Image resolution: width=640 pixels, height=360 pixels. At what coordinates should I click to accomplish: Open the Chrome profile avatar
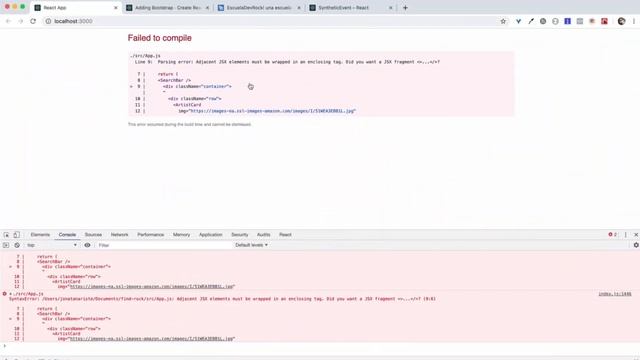pyautogui.click(x=621, y=21)
